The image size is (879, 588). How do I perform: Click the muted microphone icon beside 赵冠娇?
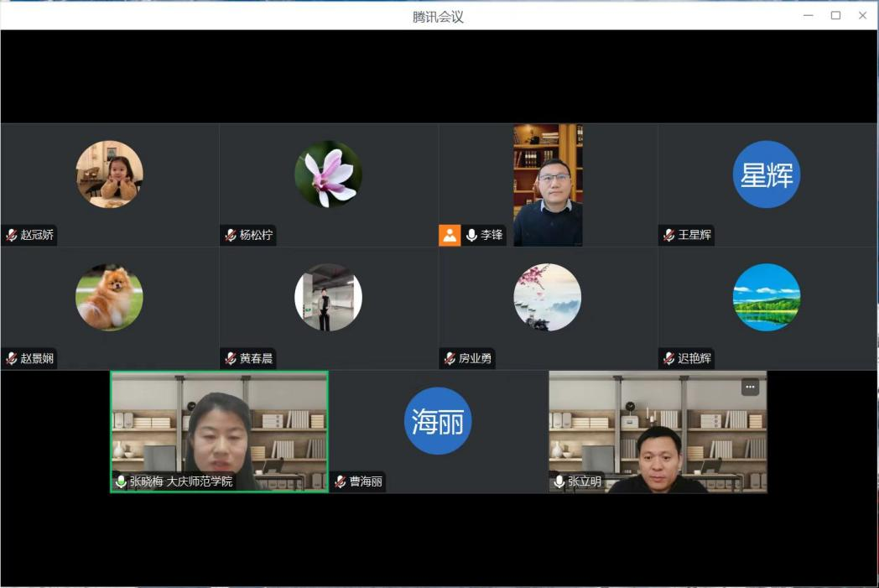[12, 236]
